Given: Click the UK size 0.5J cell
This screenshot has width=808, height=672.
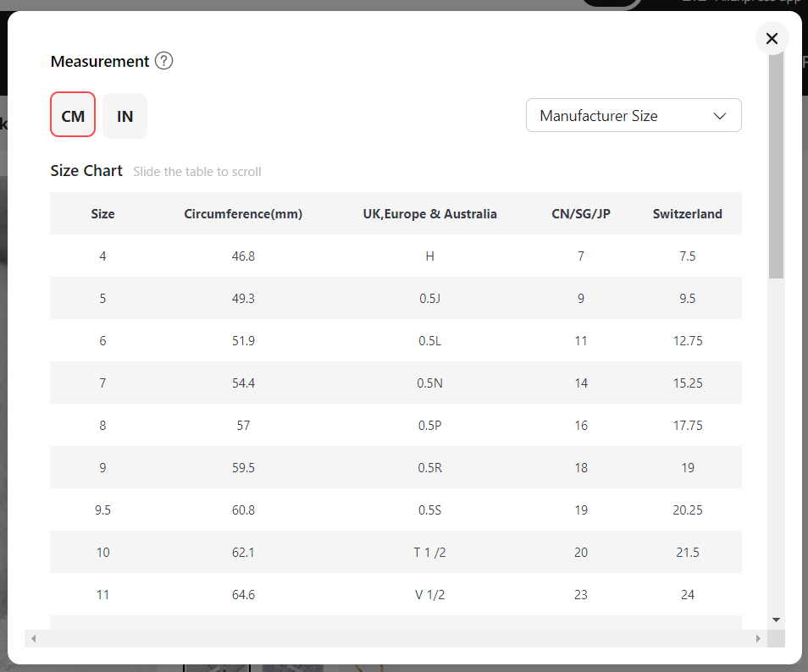Looking at the screenshot, I should coord(429,298).
